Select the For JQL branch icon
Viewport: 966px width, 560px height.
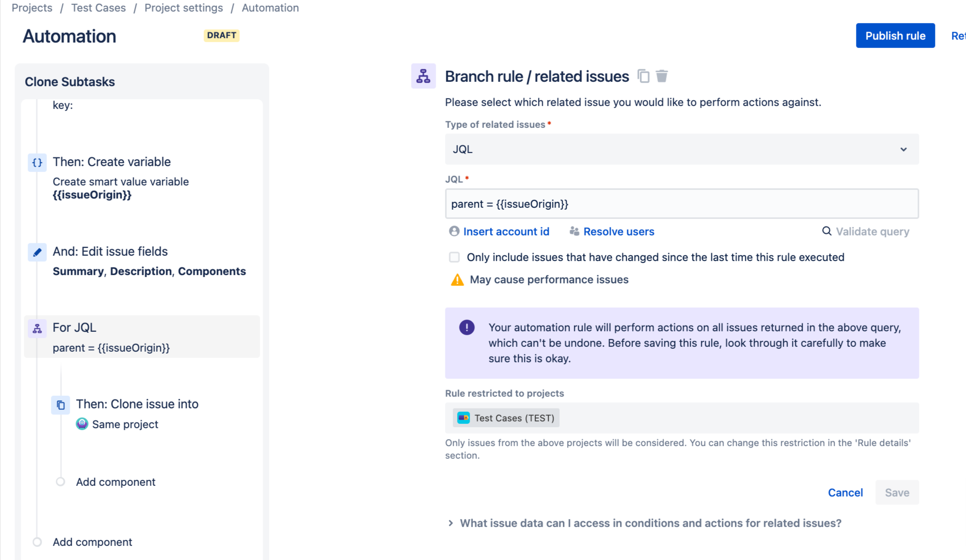(x=36, y=328)
